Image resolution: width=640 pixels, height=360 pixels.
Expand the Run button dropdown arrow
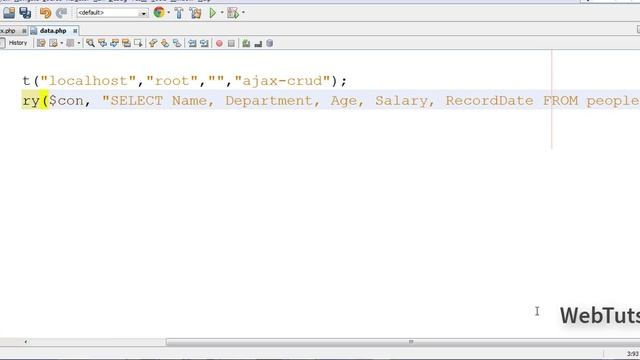click(x=222, y=13)
